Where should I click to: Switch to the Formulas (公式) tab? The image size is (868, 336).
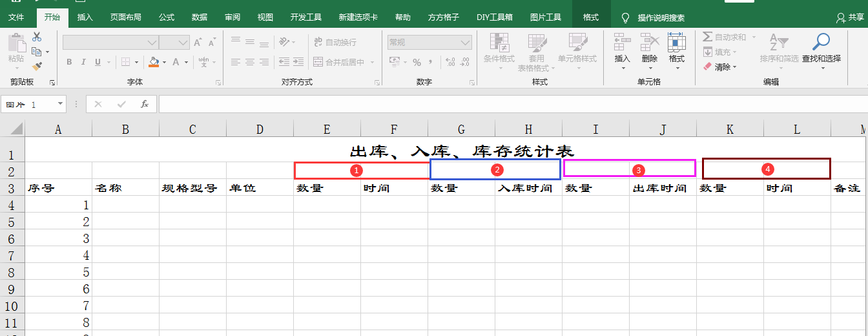click(167, 17)
